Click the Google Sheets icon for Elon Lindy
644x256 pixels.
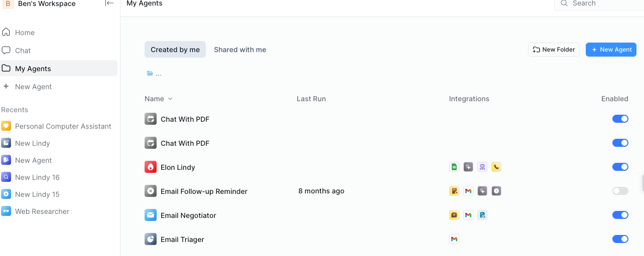[x=454, y=167]
